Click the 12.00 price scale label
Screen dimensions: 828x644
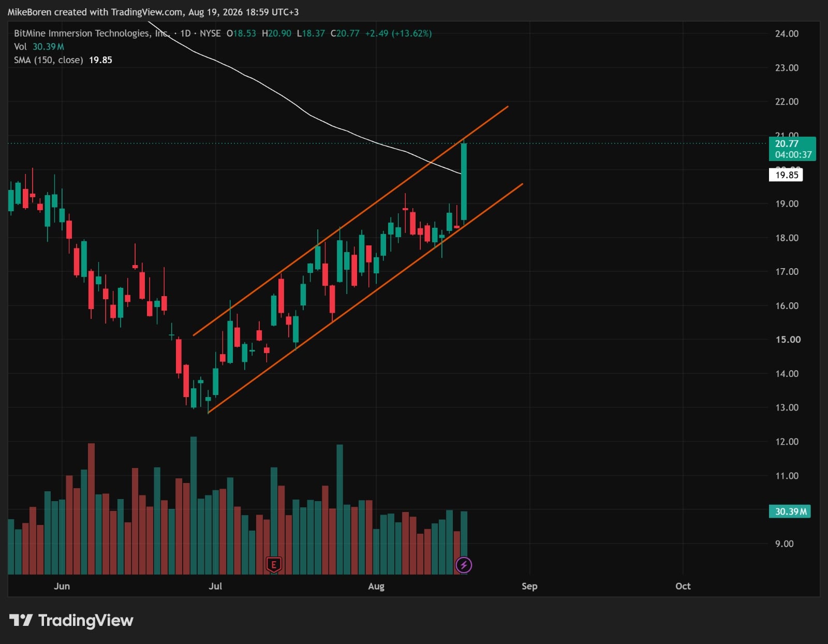(787, 442)
